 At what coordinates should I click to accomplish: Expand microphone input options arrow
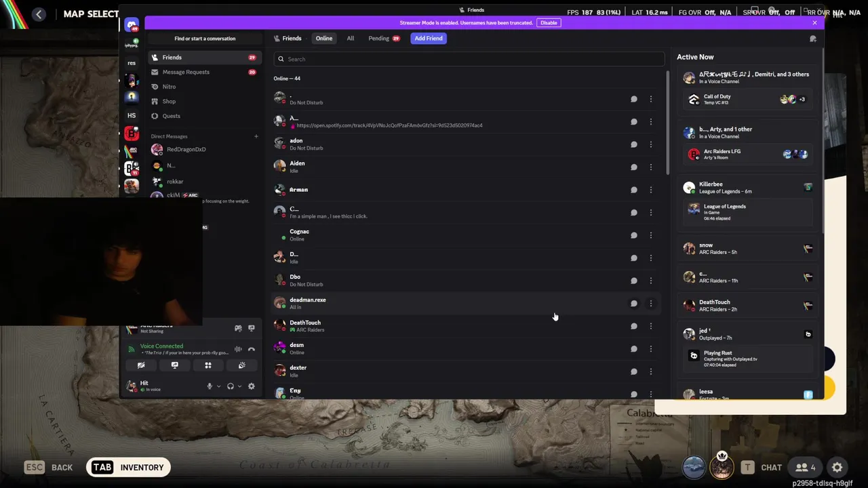pos(218,386)
